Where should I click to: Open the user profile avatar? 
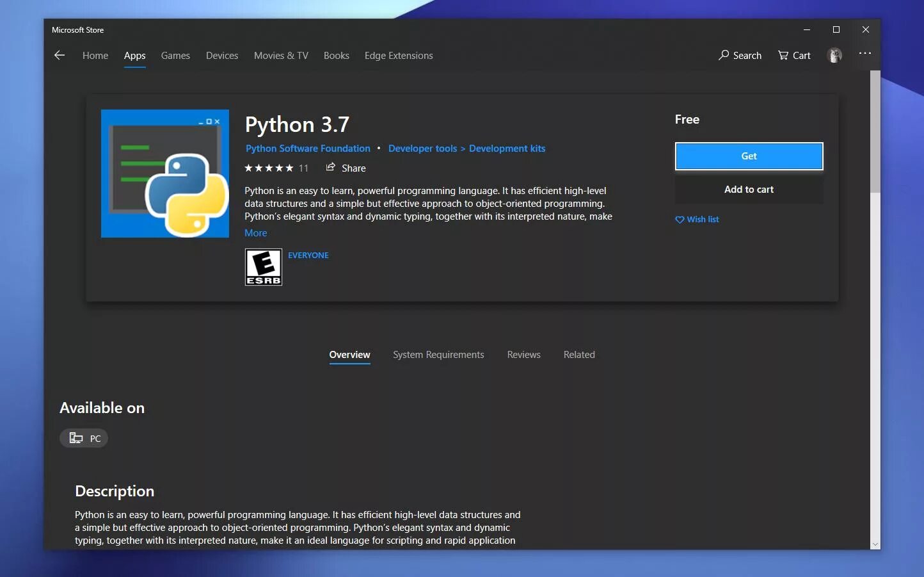pyautogui.click(x=834, y=55)
